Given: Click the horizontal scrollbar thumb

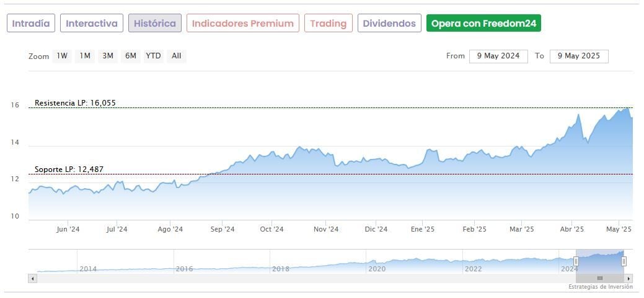Looking at the screenshot, I should [599, 279].
